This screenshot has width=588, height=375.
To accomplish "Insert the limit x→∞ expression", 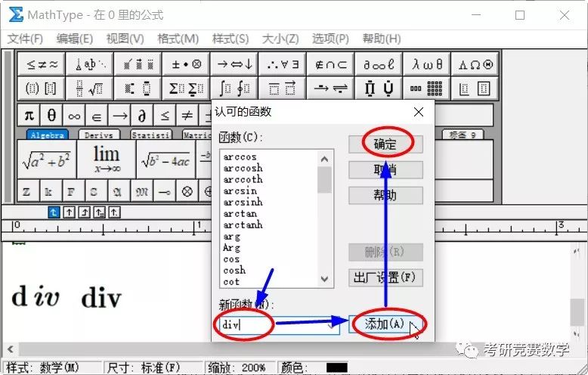I will 107,160.
